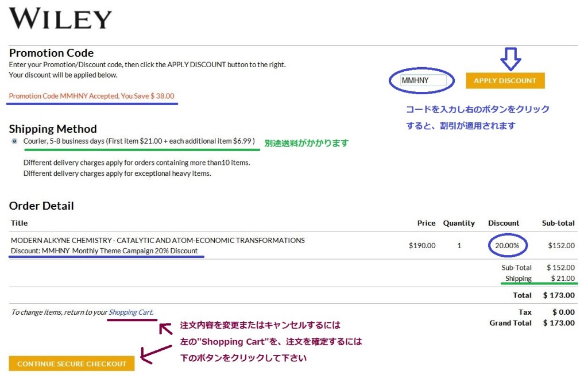
Task: Click the Shipping Method heading
Action: (53, 129)
